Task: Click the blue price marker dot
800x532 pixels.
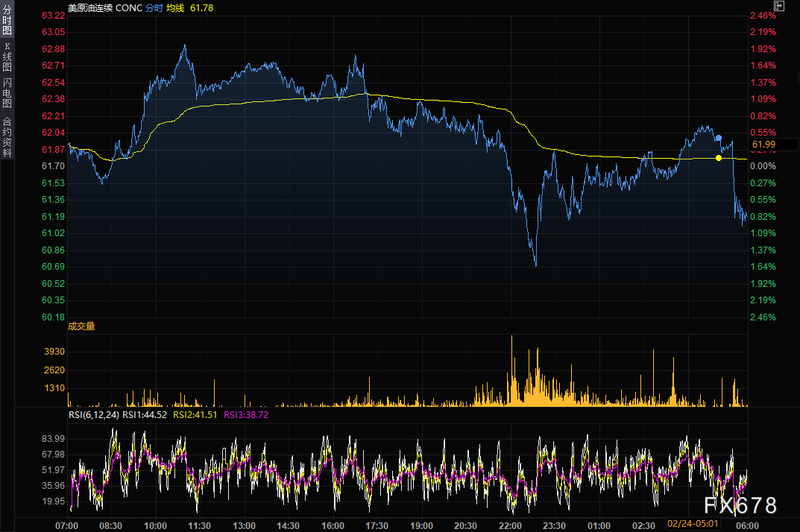Action: coord(719,138)
